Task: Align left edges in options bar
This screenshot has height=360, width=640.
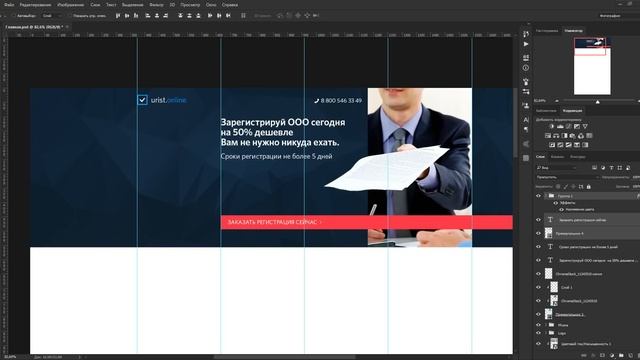Action: (148, 16)
